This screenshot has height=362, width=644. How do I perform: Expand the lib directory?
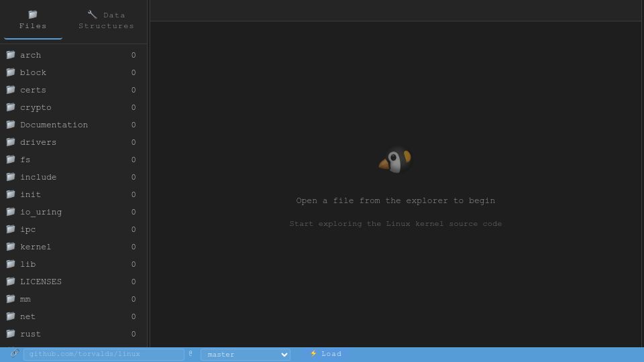tap(74, 264)
